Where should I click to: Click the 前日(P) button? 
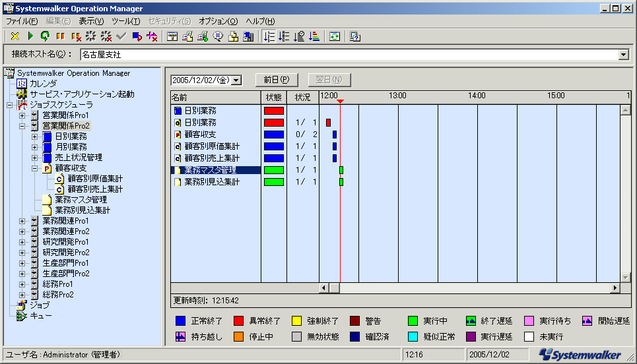tap(277, 80)
